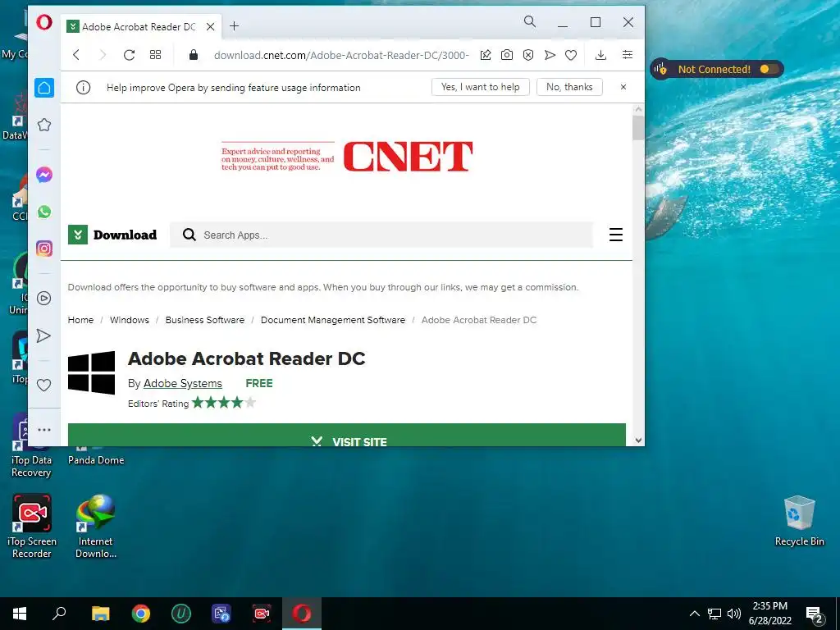This screenshot has width=840, height=630.
Task: Click the Download logo link
Action: [x=112, y=235]
